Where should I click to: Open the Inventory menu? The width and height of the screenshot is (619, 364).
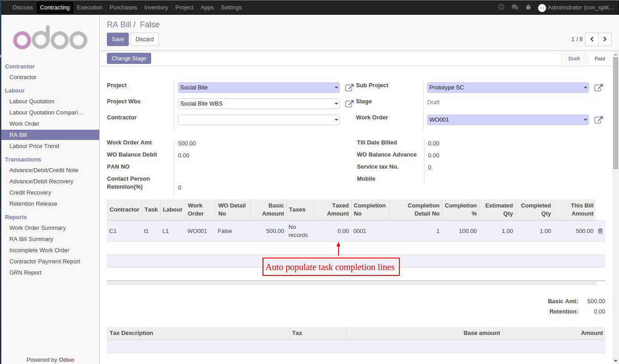156,7
